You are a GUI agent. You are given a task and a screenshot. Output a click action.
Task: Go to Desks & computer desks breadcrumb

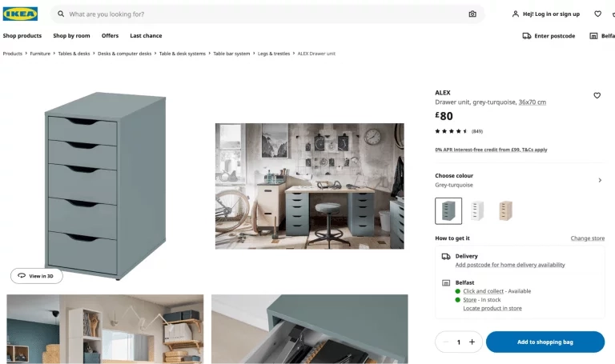pyautogui.click(x=124, y=54)
